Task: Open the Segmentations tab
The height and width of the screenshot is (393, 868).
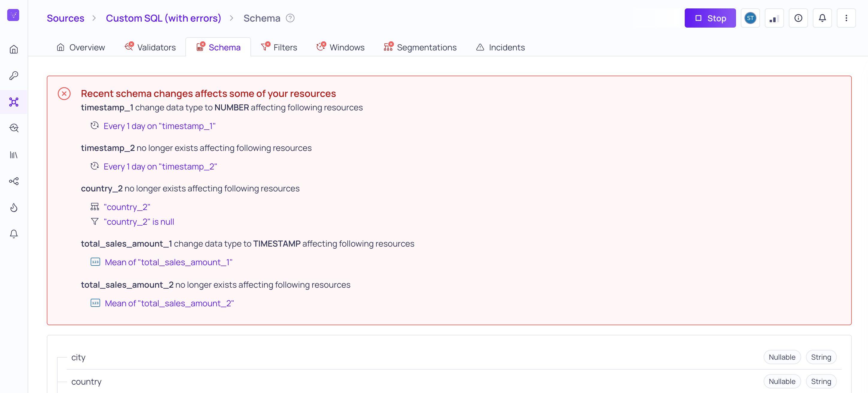Action: pos(420,47)
